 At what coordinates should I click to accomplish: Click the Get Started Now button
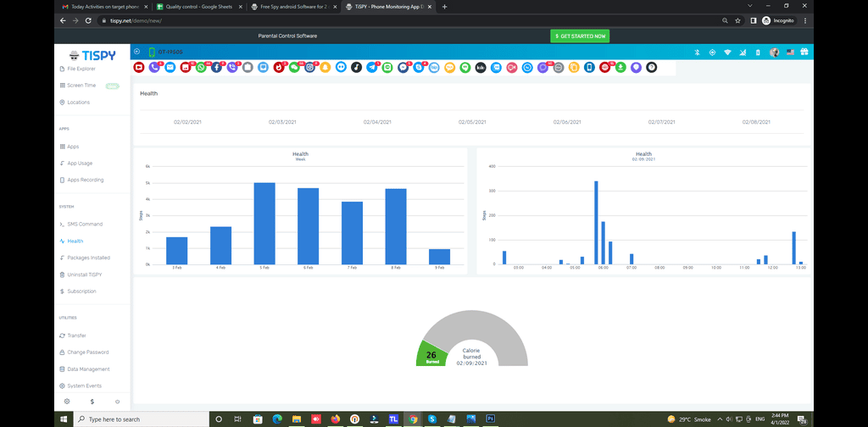[580, 36]
